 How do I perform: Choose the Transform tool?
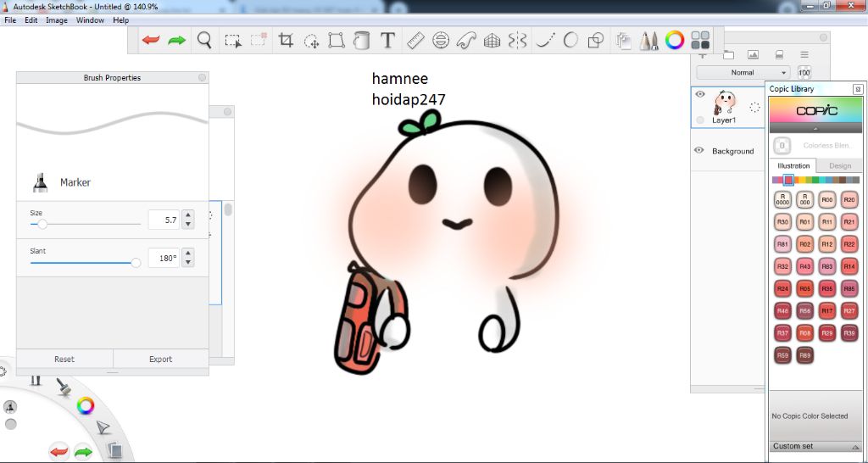coord(336,40)
